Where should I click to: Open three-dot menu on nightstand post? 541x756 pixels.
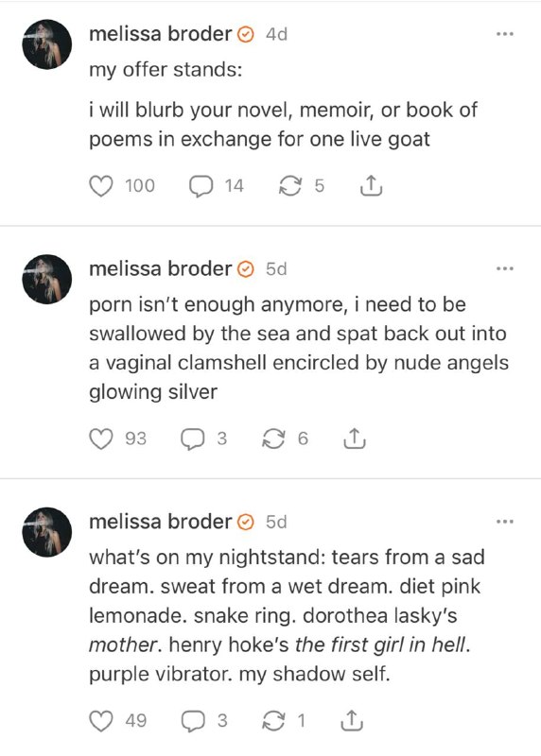point(505,522)
